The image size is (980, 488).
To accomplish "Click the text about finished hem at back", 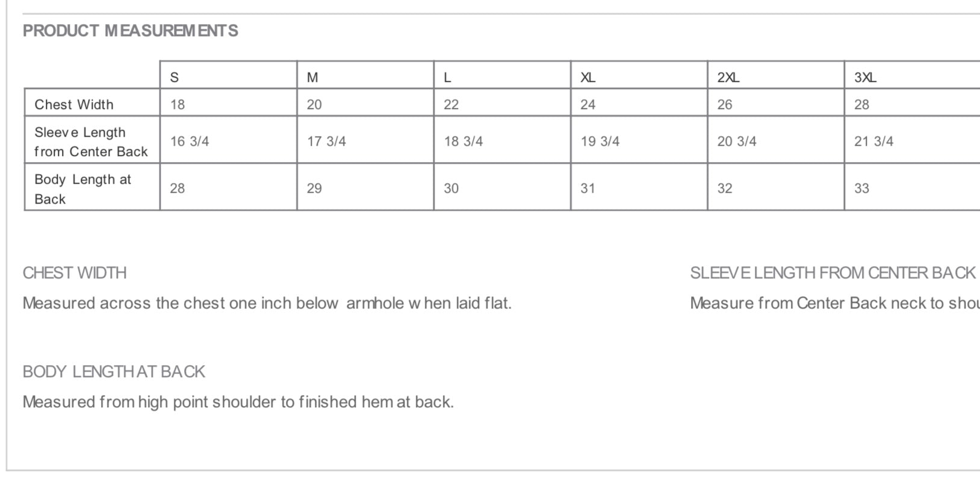I will [238, 402].
